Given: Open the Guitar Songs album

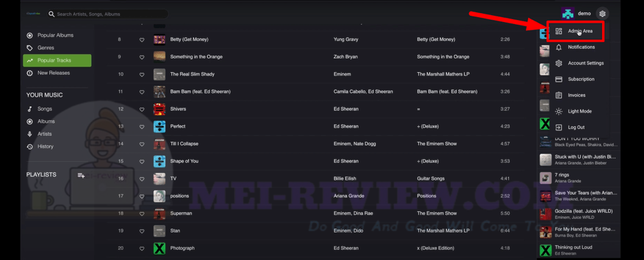Looking at the screenshot, I should pyautogui.click(x=431, y=178).
